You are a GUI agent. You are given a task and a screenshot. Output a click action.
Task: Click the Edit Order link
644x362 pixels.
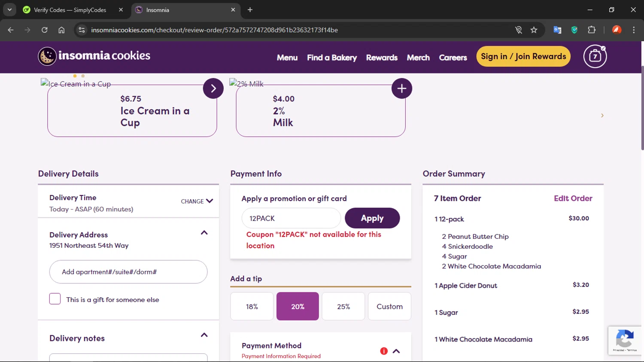point(573,198)
